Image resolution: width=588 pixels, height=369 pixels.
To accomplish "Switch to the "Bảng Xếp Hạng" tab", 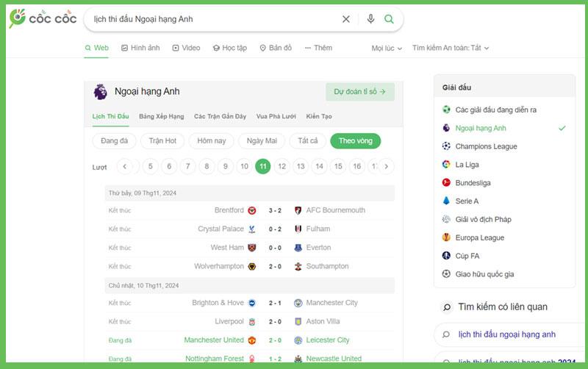I will (161, 116).
